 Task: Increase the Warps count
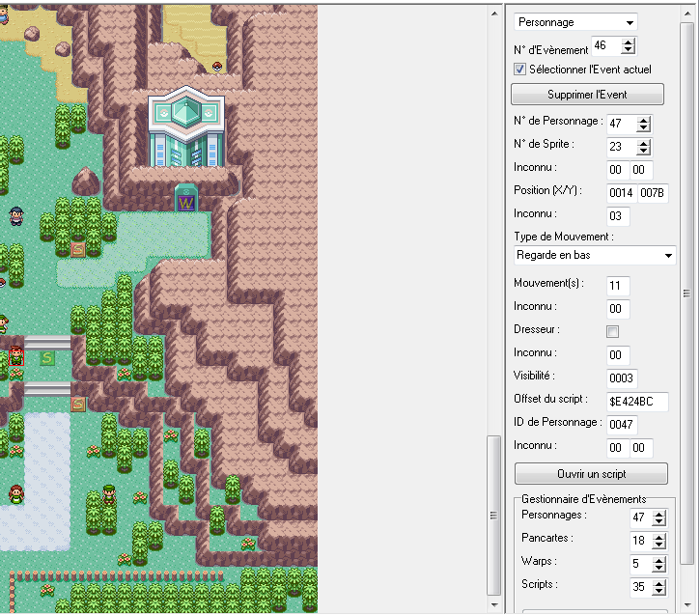(658, 561)
